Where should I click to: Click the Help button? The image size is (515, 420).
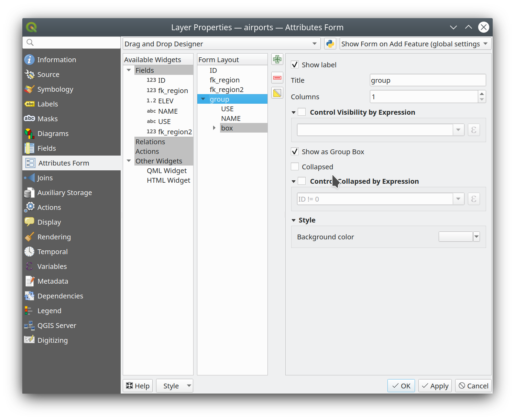point(138,386)
